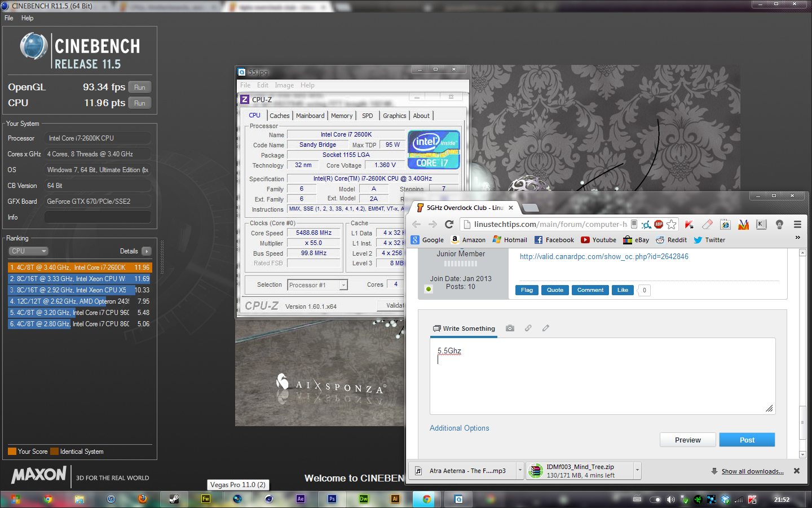The height and width of the screenshot is (508, 812).
Task: Click the volume icon in the system tray
Action: click(x=670, y=500)
